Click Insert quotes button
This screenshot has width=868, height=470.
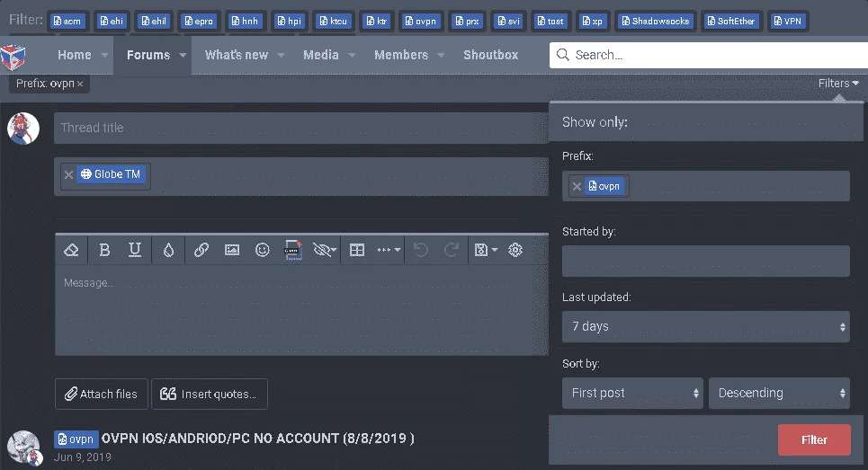[x=210, y=395]
